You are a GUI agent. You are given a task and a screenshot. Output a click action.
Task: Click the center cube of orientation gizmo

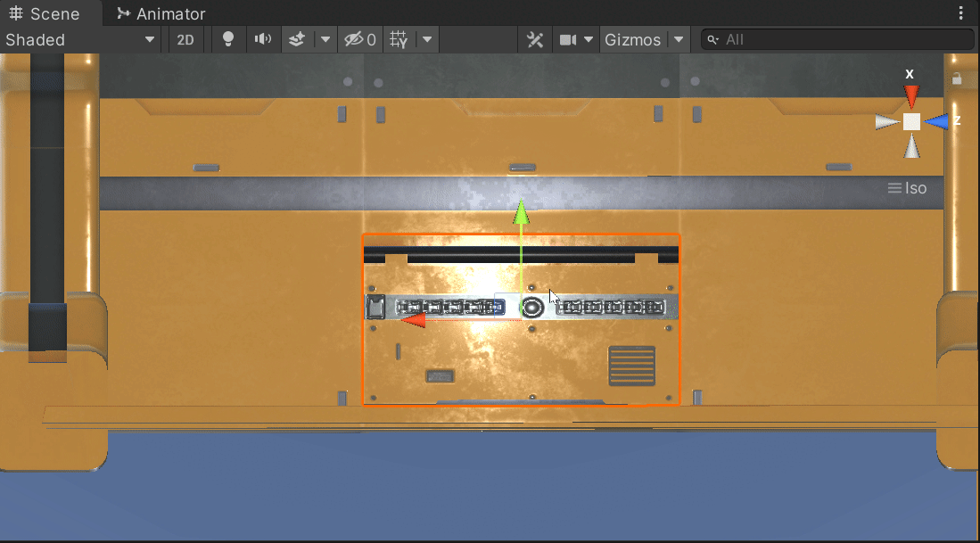tap(911, 122)
